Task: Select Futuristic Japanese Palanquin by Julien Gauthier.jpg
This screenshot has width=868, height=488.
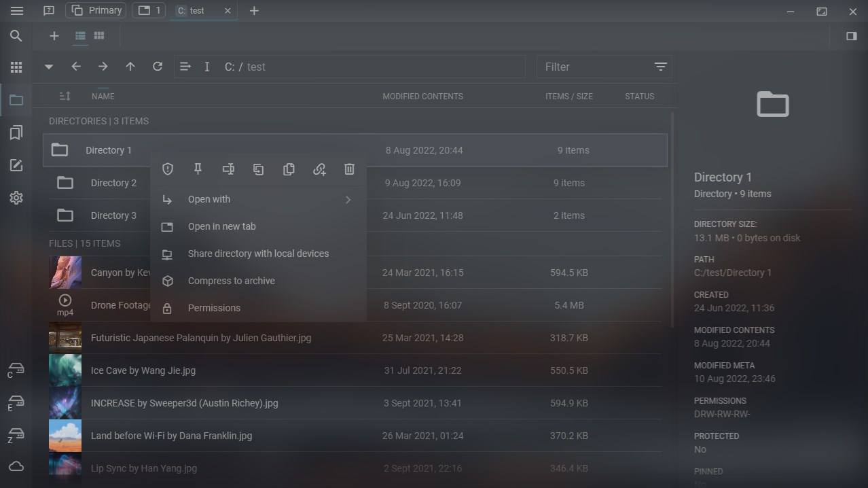Action: (355, 338)
